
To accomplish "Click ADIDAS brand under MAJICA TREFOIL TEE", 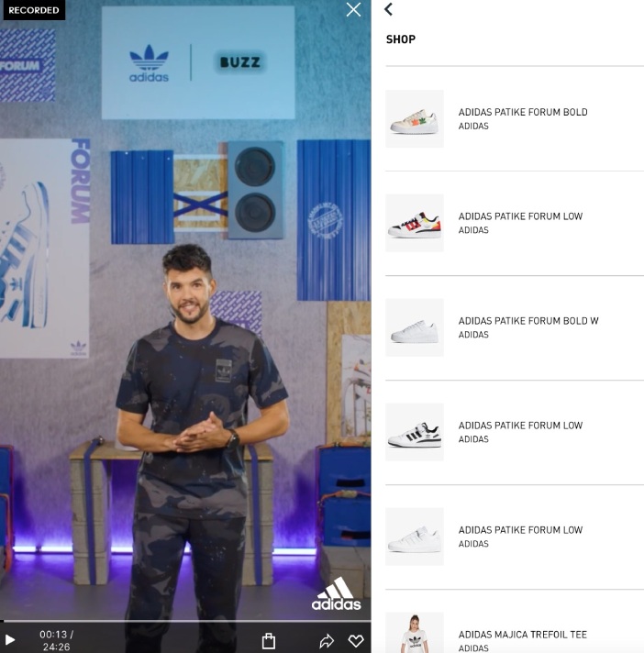I will (473, 648).
